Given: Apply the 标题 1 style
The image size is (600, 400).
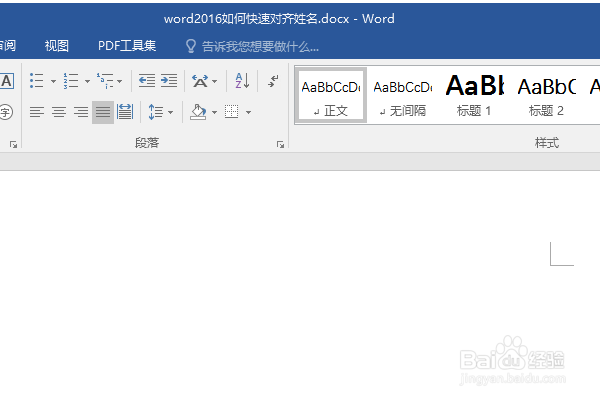Looking at the screenshot, I should [x=475, y=95].
